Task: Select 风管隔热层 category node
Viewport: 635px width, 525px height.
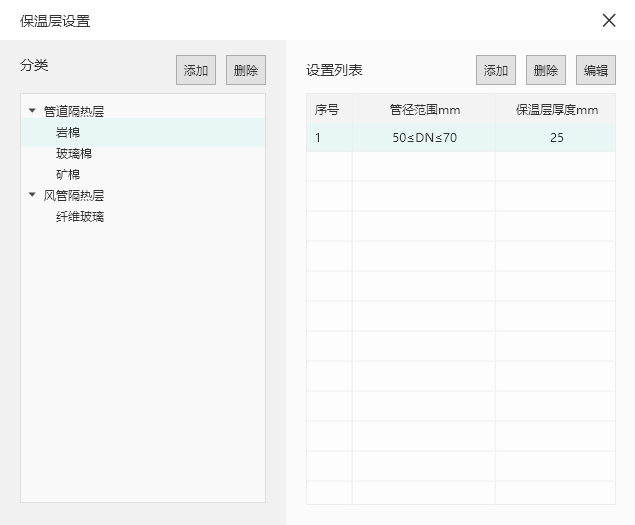Action: coord(74,196)
